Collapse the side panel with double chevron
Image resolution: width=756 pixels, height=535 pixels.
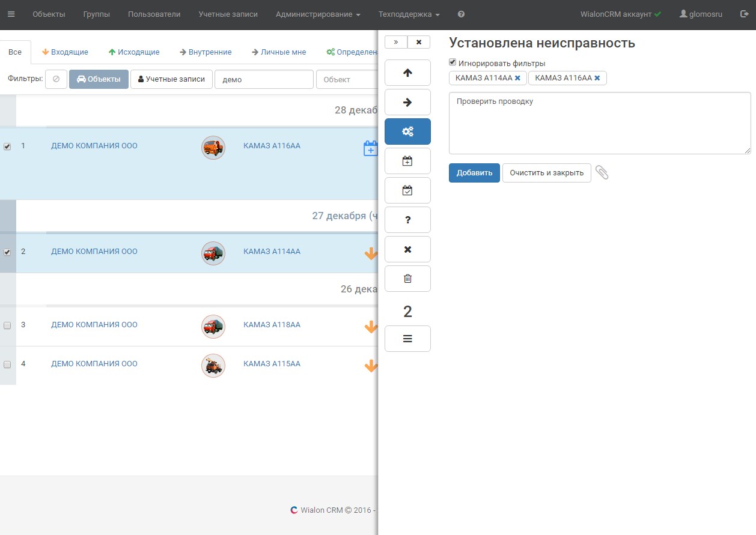click(x=396, y=42)
